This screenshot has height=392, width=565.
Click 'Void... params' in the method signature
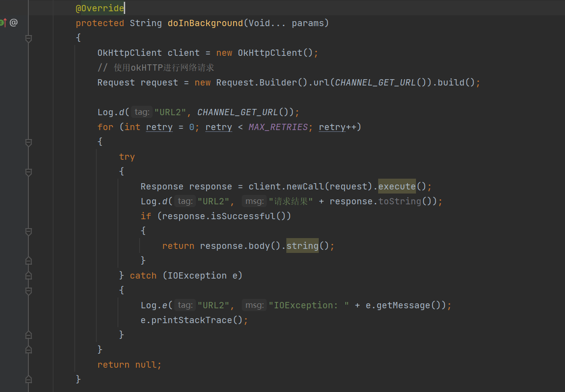click(x=286, y=23)
